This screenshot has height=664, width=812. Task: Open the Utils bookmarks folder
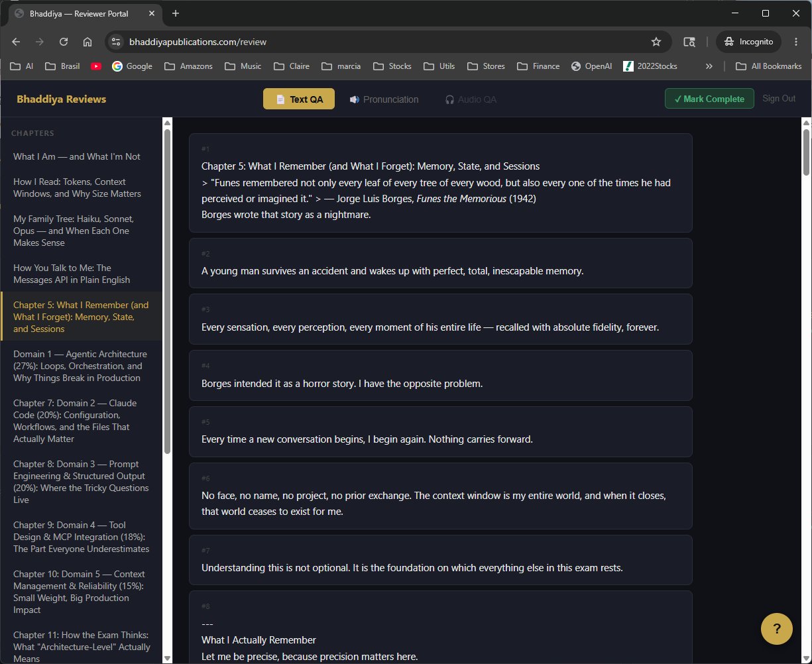click(x=439, y=66)
